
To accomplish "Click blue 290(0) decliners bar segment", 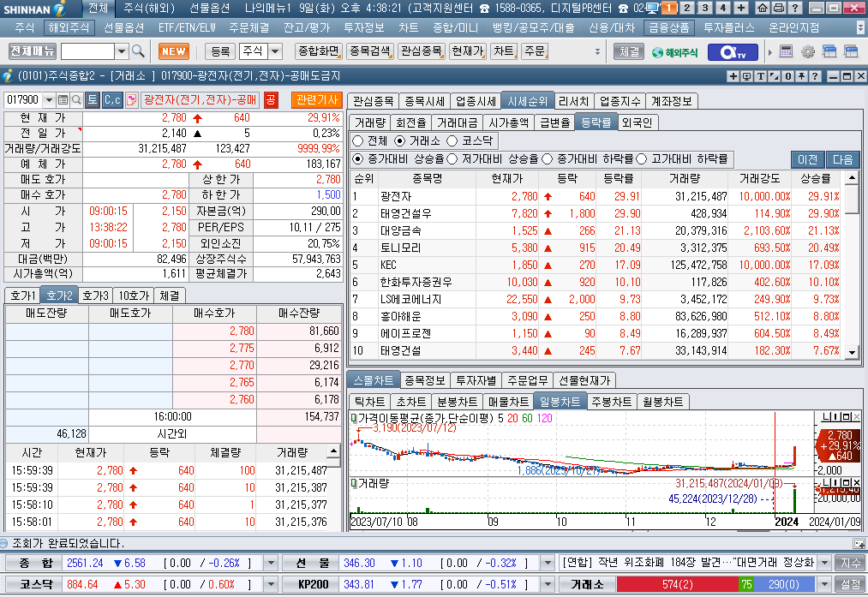I will point(784,583).
